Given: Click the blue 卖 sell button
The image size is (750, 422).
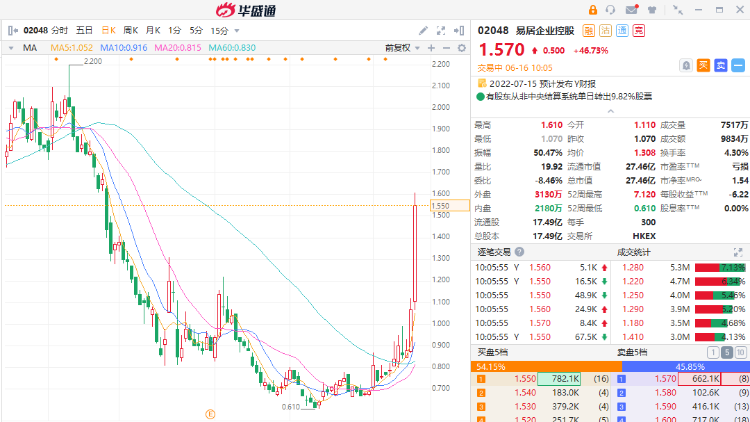Looking at the screenshot, I should tap(720, 66).
